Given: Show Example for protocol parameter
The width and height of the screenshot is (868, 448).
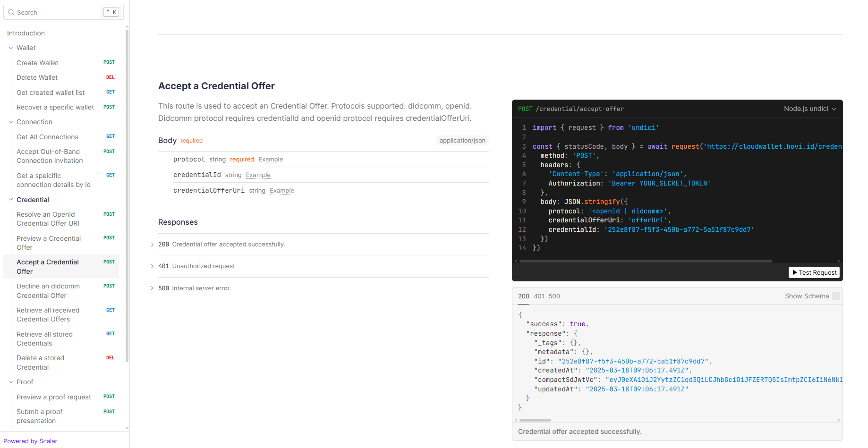Looking at the screenshot, I should tap(271, 160).
